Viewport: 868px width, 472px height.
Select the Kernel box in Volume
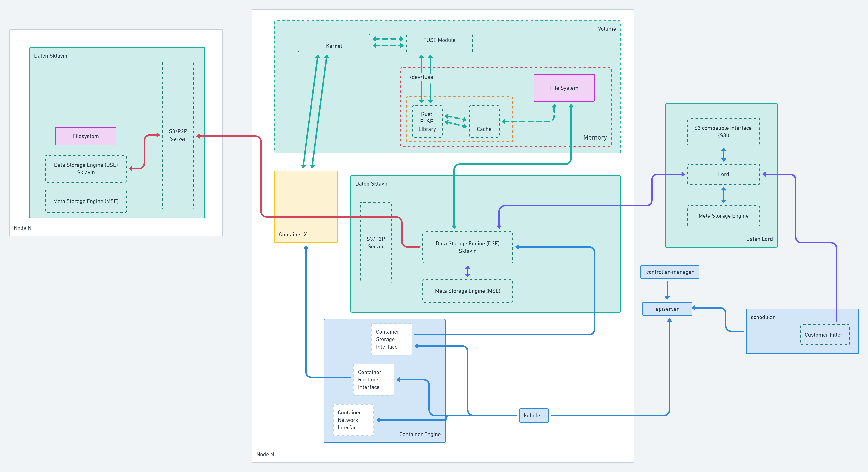point(334,43)
